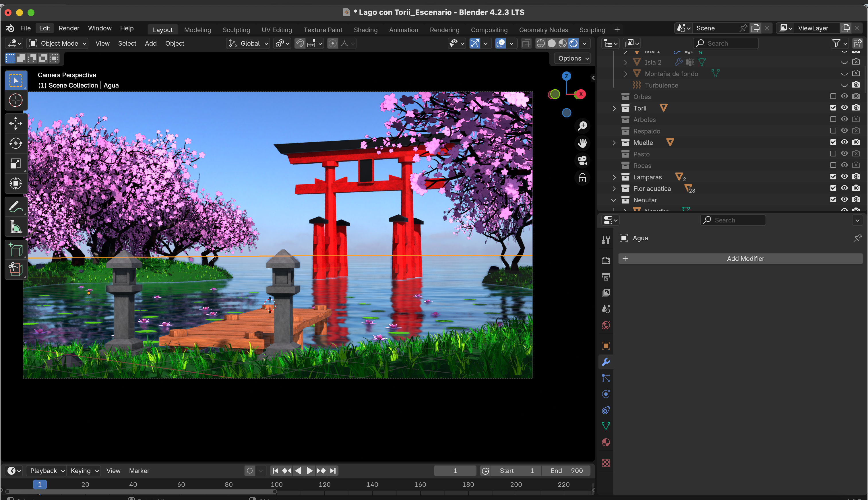
Task: Choose the Scale tool
Action: pyautogui.click(x=16, y=163)
